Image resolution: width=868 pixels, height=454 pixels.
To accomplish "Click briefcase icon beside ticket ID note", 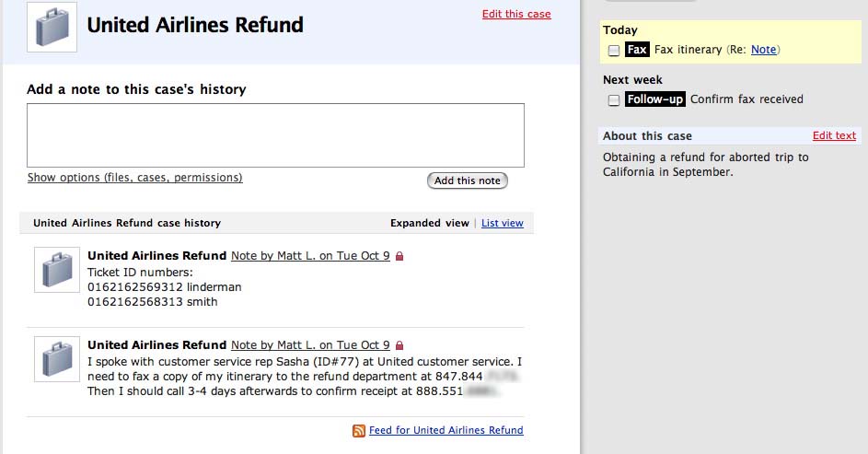I will click(57, 270).
